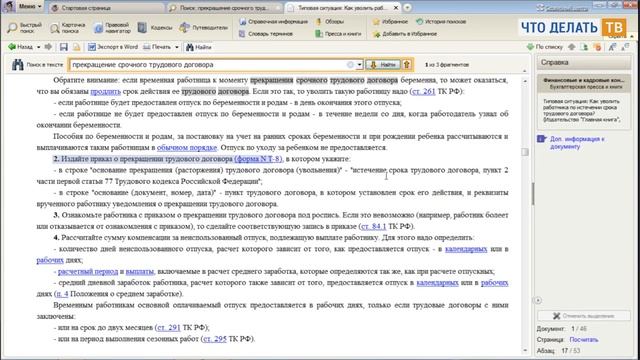Click Найти button beside search field
This screenshot has width=640, height=360.
tap(383, 64)
